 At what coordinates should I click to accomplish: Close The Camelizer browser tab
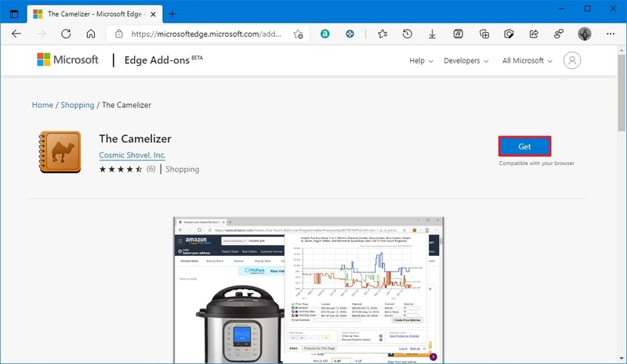pos(153,14)
